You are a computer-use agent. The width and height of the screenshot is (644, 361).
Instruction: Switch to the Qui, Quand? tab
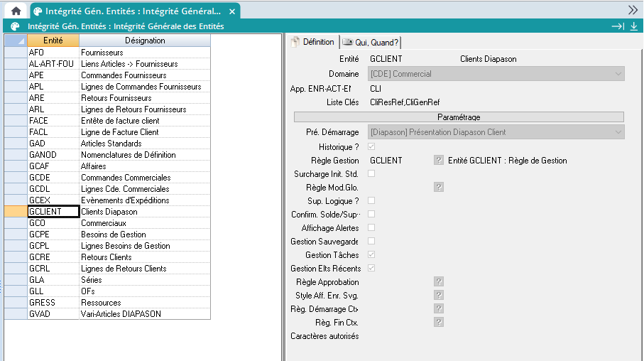click(x=371, y=42)
